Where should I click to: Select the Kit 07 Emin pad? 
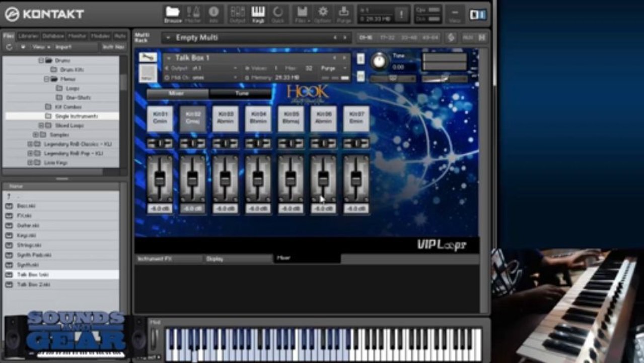click(356, 118)
